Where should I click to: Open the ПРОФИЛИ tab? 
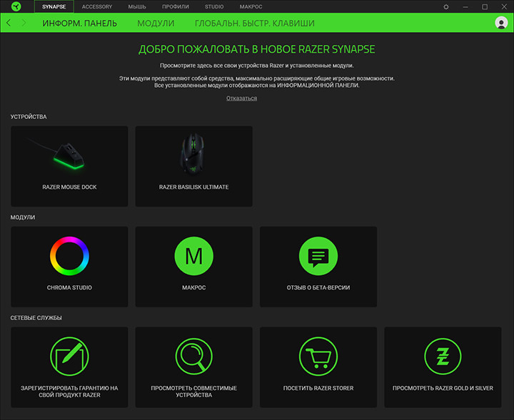[176, 6]
